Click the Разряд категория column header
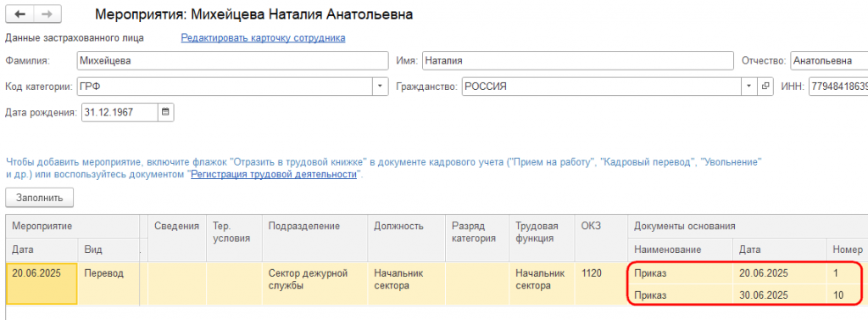The height and width of the screenshot is (320, 868). [x=476, y=239]
